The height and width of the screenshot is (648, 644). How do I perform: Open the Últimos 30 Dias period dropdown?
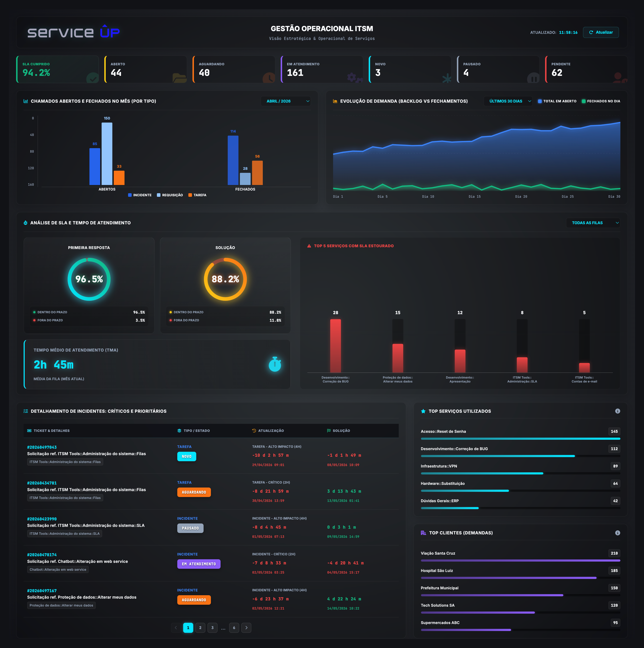(508, 101)
